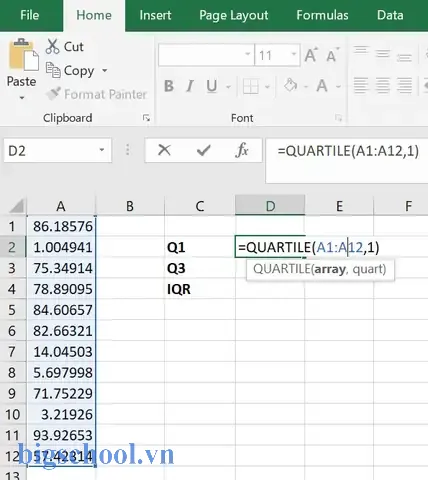
Task: Click the Font Color A icon
Action: click(322, 86)
